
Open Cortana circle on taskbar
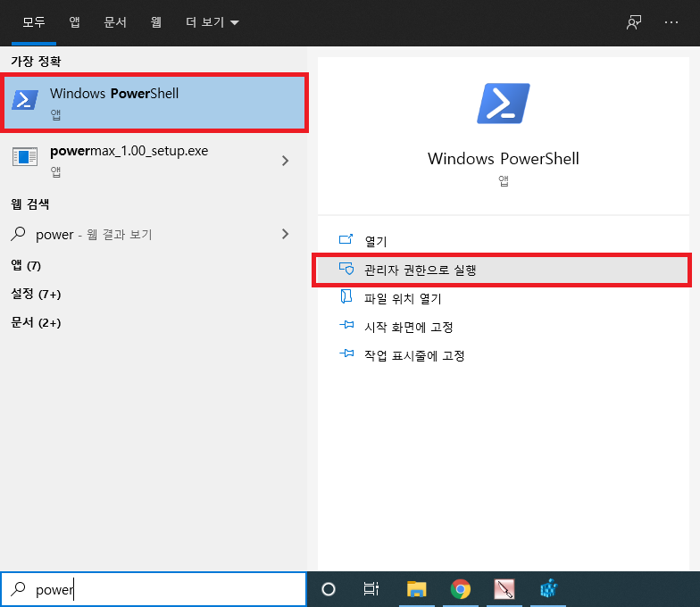329,589
